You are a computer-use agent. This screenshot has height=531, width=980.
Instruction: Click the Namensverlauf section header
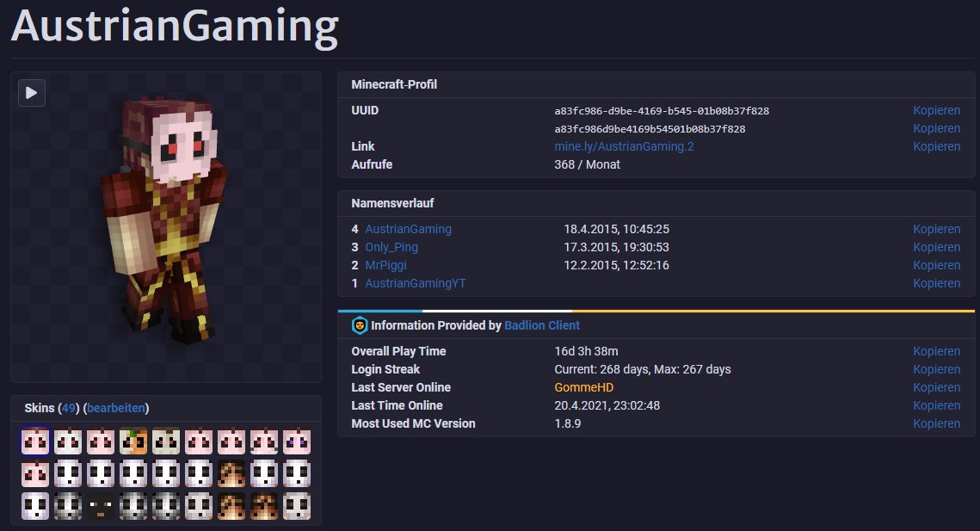pos(391,203)
